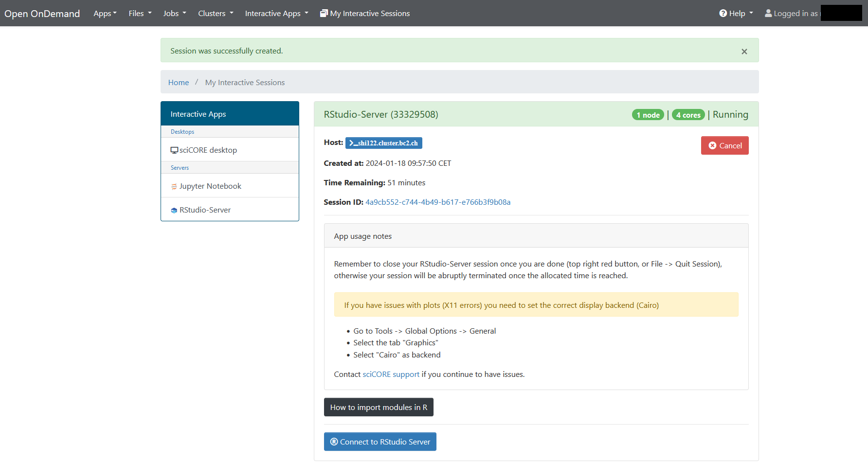Click the user profile icon
This screenshot has width=868, height=463.
pos(768,14)
